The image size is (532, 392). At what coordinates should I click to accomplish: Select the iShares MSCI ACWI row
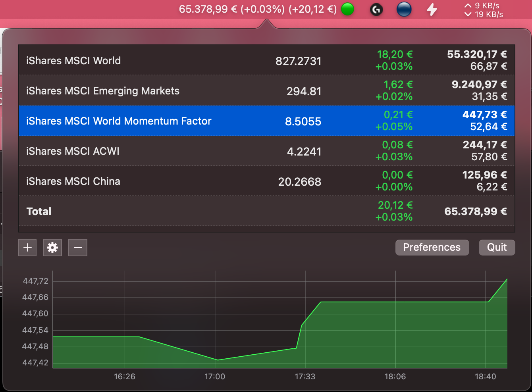click(266, 151)
